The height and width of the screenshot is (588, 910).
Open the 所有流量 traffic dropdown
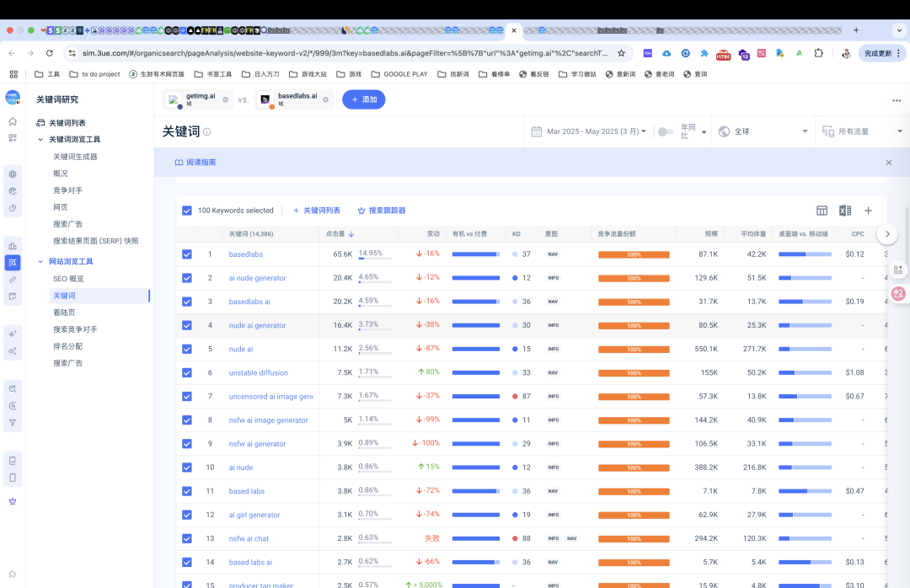click(x=863, y=131)
